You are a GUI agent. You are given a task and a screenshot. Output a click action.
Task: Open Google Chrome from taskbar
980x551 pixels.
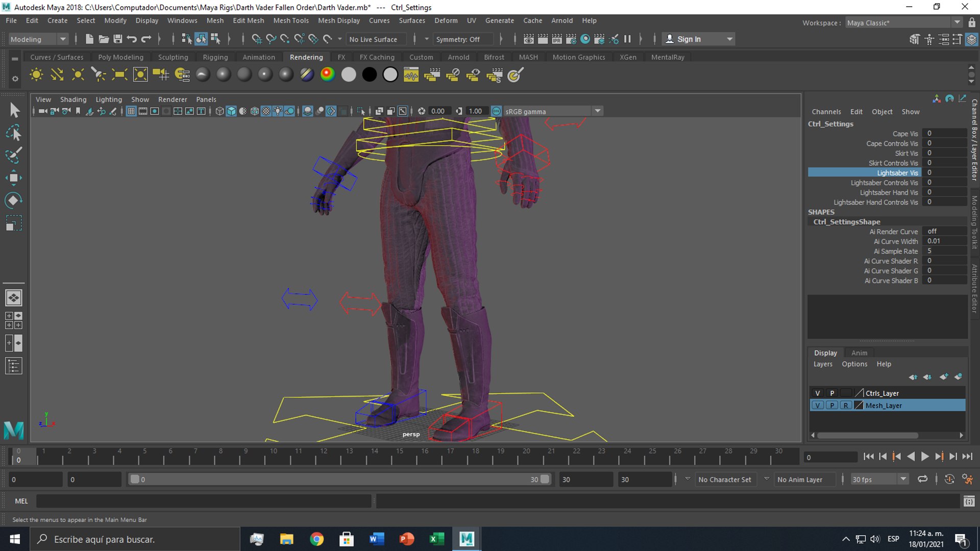pyautogui.click(x=316, y=539)
